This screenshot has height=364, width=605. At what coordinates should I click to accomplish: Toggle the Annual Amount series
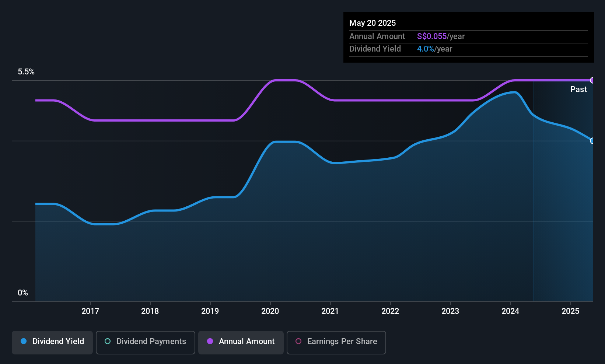click(241, 342)
